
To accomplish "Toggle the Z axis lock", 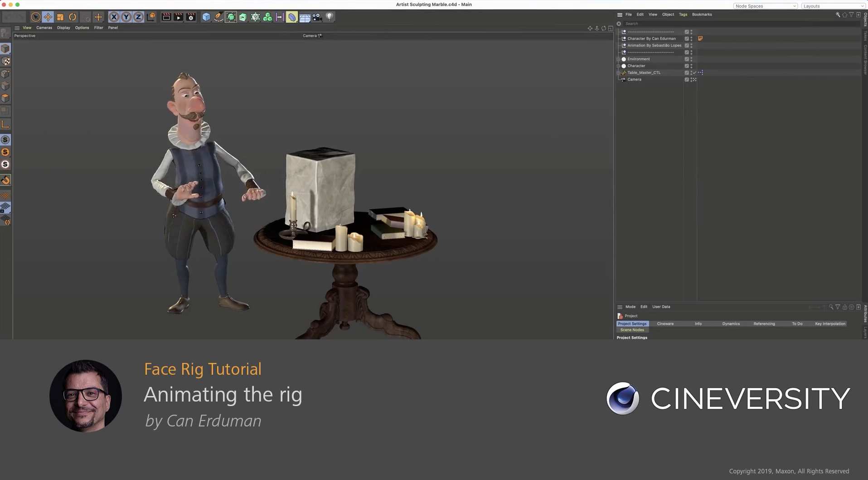I will click(x=138, y=17).
